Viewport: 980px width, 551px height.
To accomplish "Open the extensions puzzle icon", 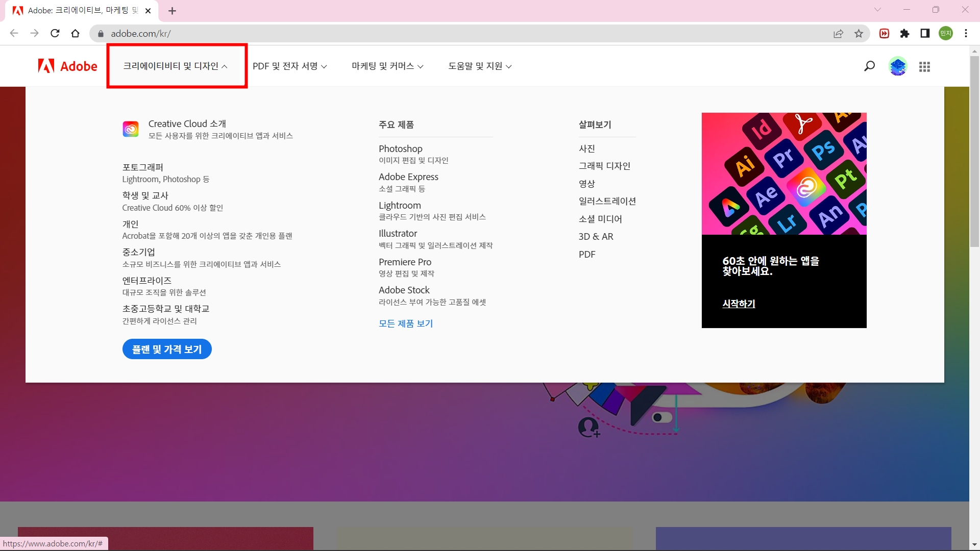I will click(905, 34).
